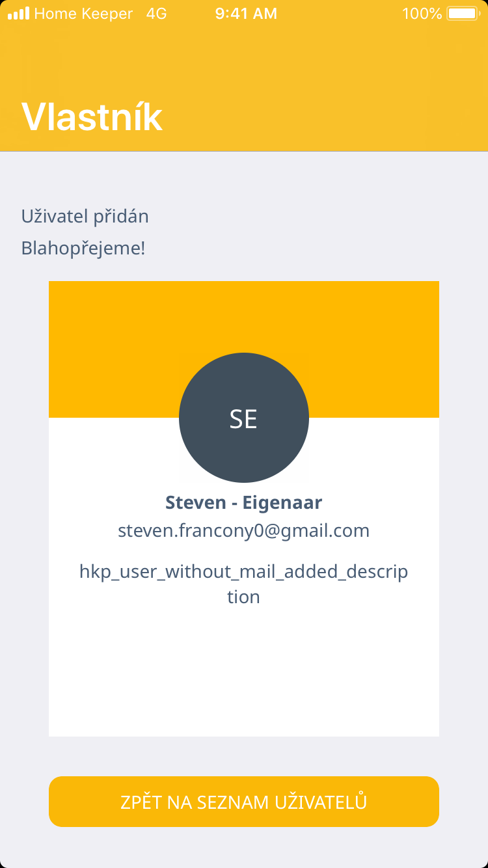The height and width of the screenshot is (868, 488).
Task: Open the steven.francony0@gmail.com email address
Action: (244, 531)
